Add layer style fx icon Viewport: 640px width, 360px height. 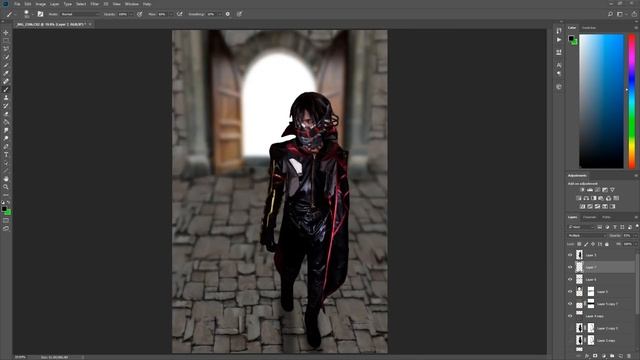pos(587,356)
